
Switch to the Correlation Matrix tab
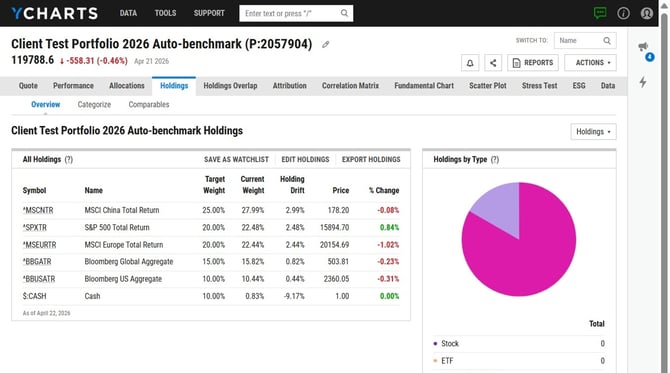[350, 86]
